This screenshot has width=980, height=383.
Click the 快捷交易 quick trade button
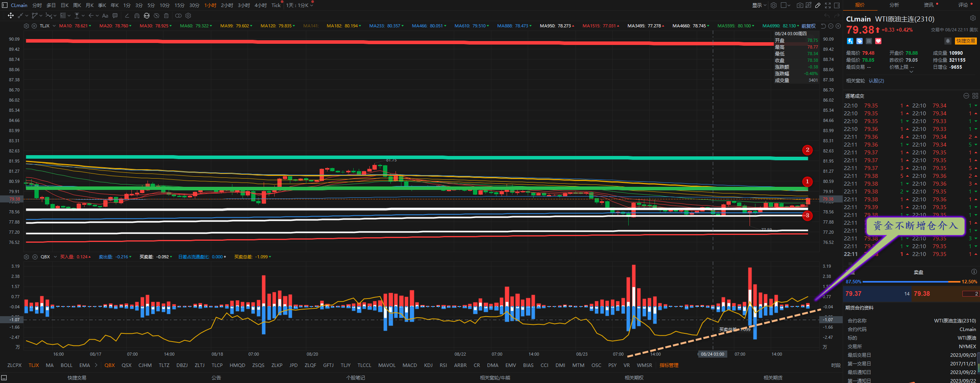point(966,41)
